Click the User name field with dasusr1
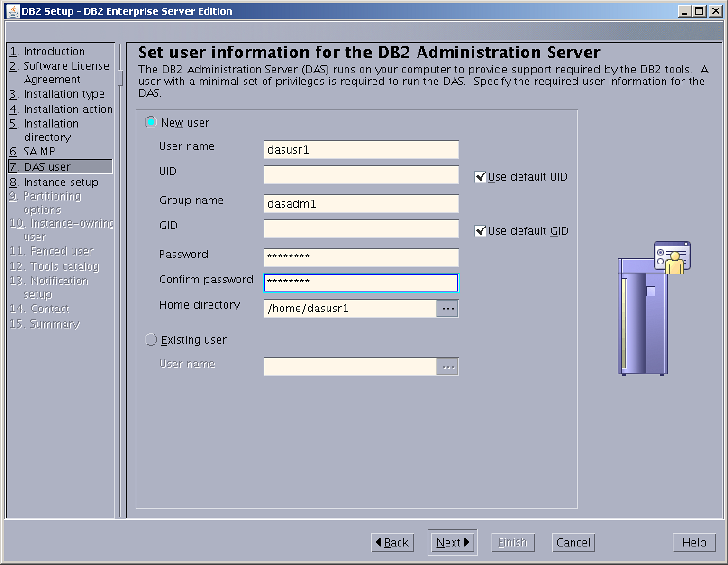This screenshot has height=565, width=728. [x=361, y=150]
